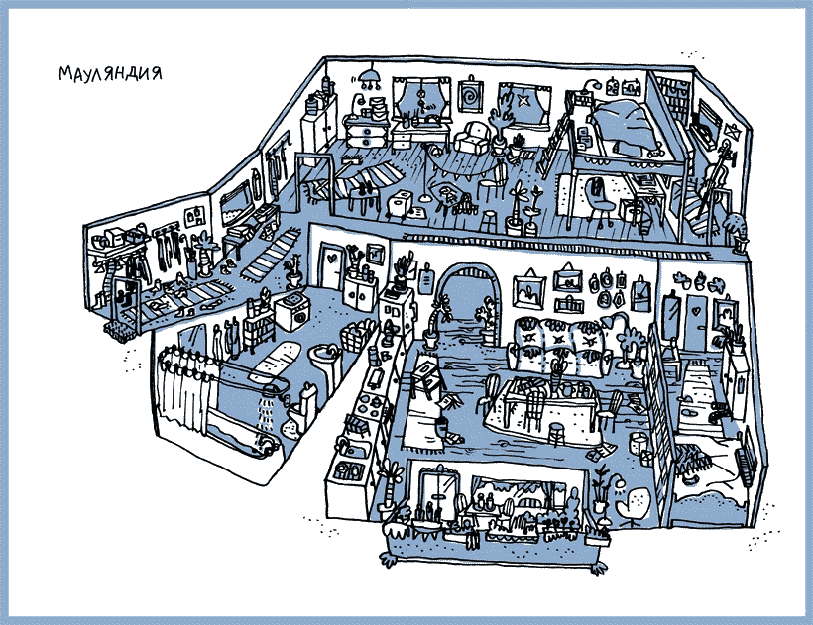813x625 pixels.
Task: Click the spiral picture on the upstairs wall
Action: click(x=471, y=95)
